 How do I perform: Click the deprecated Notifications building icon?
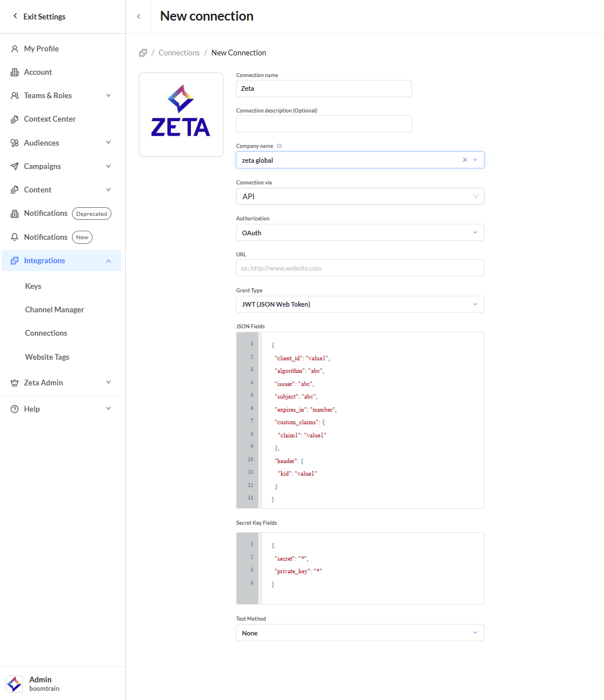click(15, 214)
